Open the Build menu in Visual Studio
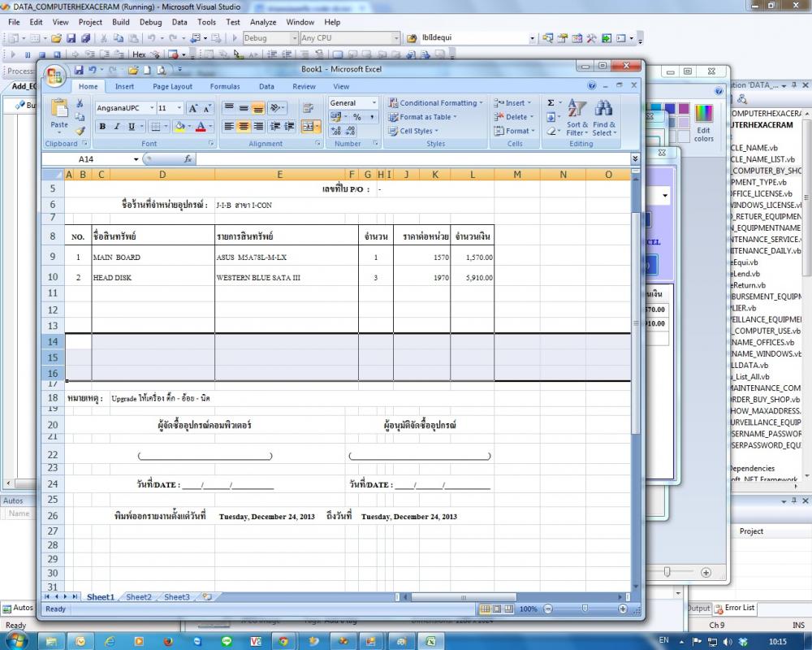Viewport: 812px width, 650px height. tap(121, 22)
